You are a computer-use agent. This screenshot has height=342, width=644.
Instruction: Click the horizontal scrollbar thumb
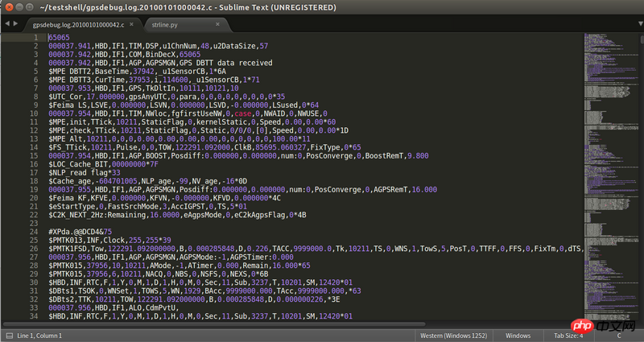click(x=213, y=324)
